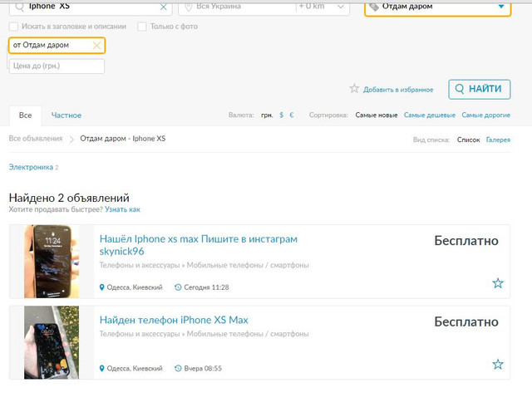Click Отдам даром - Iphone XS breadcrumb text
This screenshot has width=532, height=412.
click(x=123, y=139)
